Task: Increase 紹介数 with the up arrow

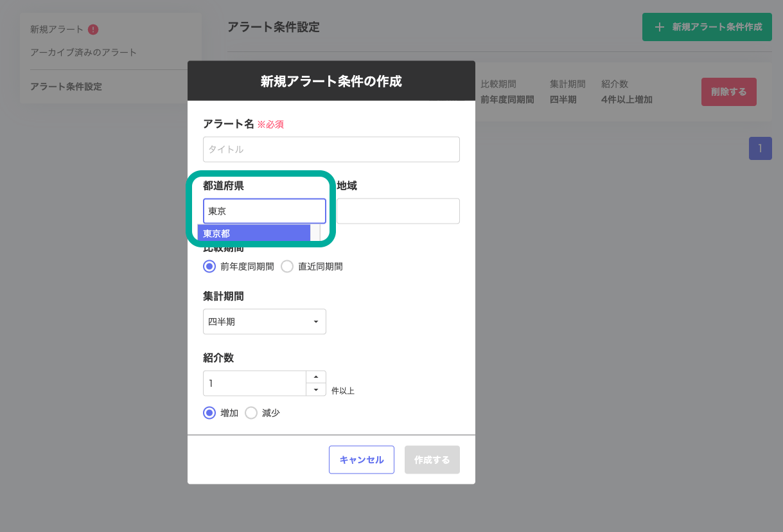Action: pyautogui.click(x=315, y=377)
